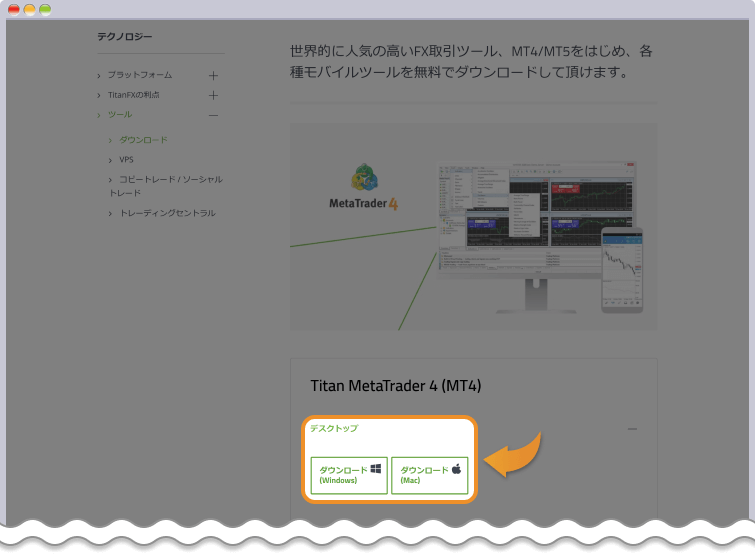755x556 pixels.
Task: Collapse the デスクトップ section minus icon
Action: pos(632,428)
